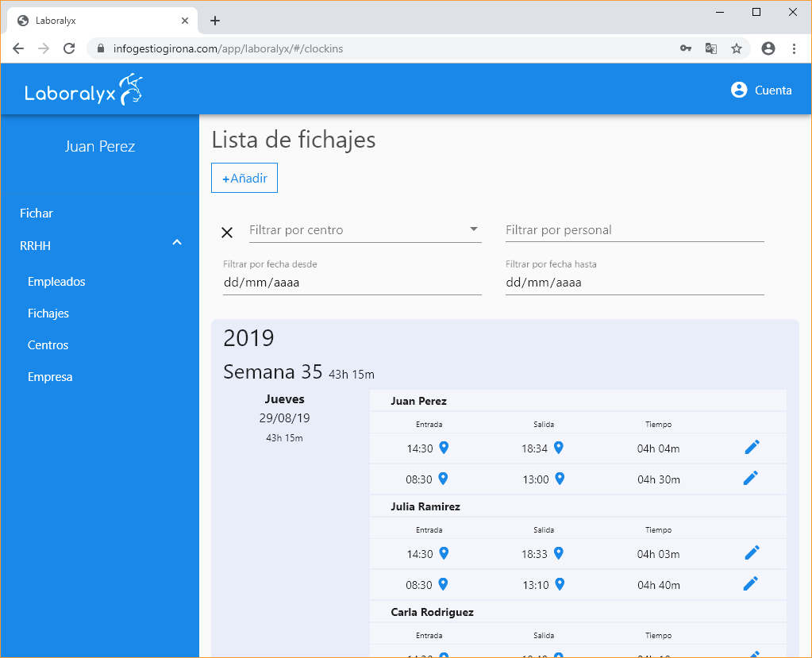Show location of Julia Ramirez's 13:10 exit
This screenshot has height=658, width=812.
point(560,584)
